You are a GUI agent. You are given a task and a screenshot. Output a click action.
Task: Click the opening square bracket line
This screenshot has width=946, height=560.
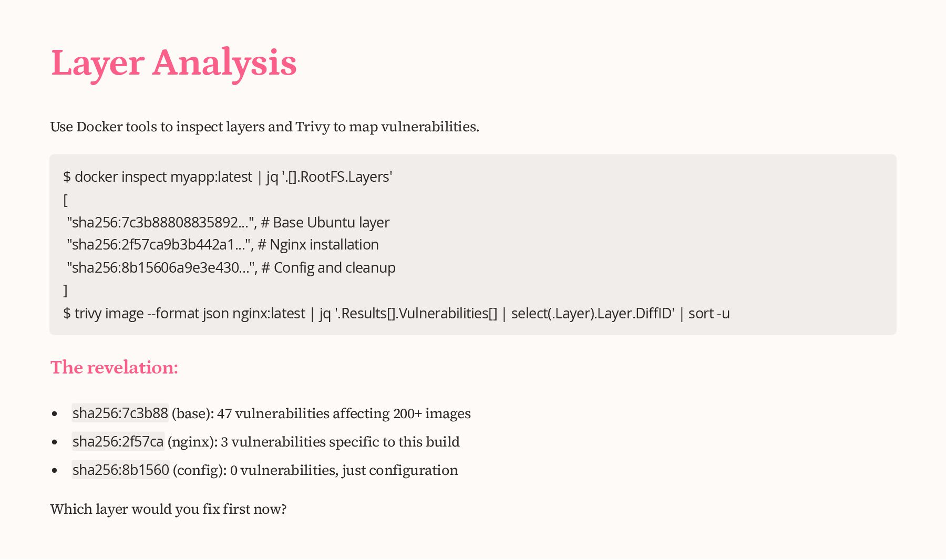[66, 200]
